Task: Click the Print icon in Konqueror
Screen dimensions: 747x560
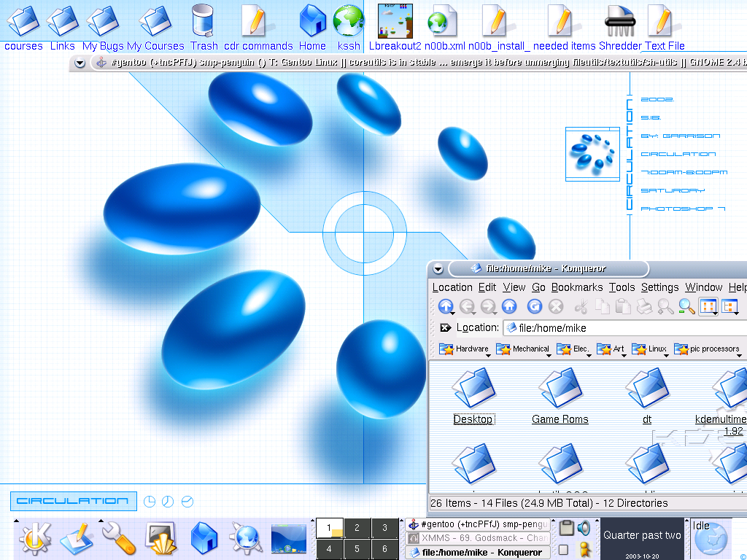Action: click(644, 306)
